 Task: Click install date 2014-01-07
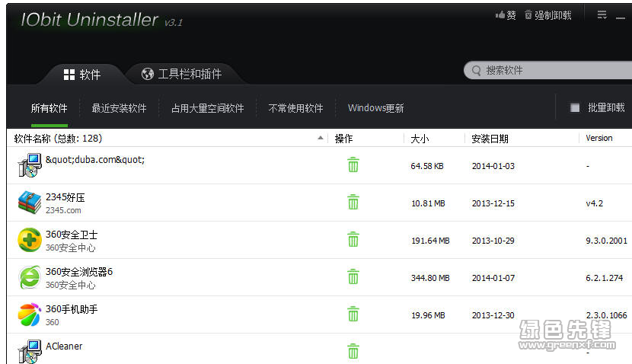pos(493,278)
